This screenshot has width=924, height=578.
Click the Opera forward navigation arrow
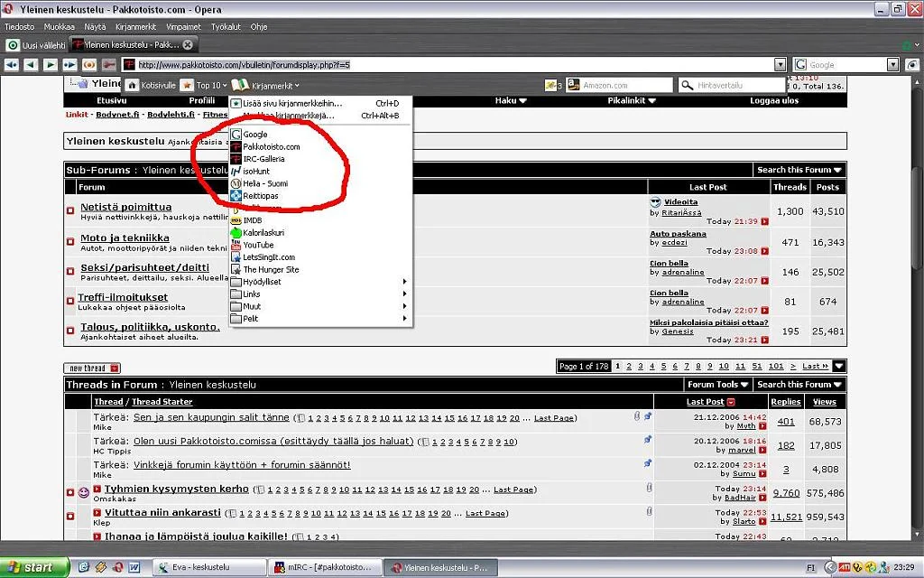[51, 65]
